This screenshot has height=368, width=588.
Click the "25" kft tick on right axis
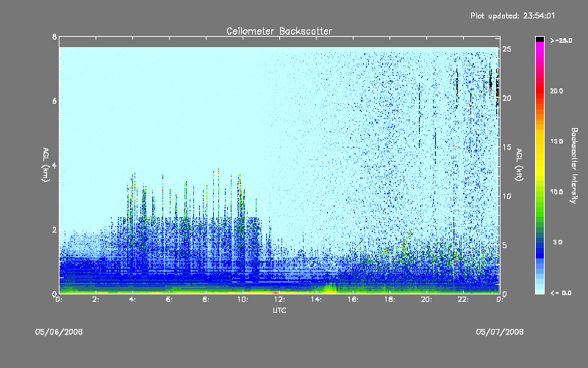507,49
